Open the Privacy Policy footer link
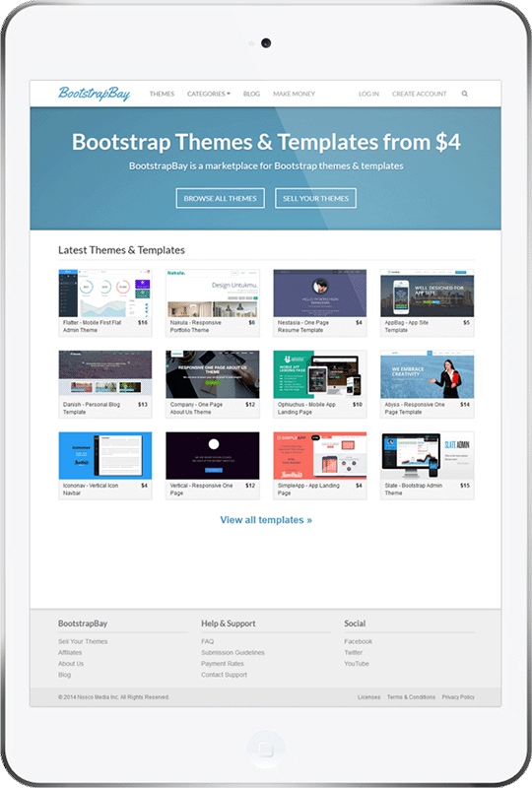Viewport: 532px width, 788px height. pos(458,697)
